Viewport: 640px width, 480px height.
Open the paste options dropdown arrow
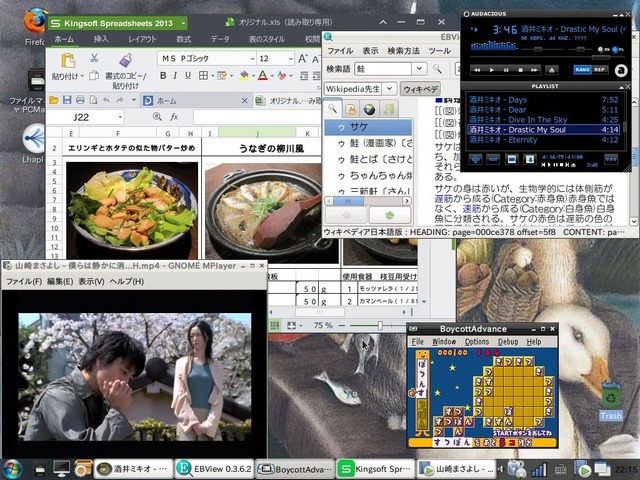82,76
